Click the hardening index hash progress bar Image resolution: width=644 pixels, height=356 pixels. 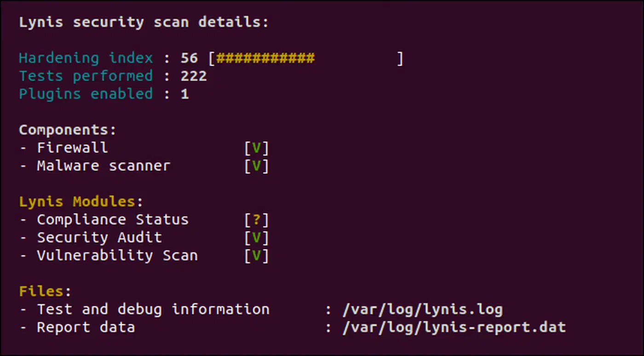tap(305, 58)
